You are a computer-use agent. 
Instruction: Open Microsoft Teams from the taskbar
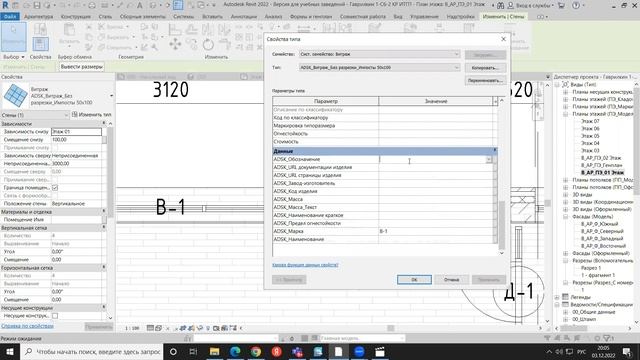click(297, 351)
